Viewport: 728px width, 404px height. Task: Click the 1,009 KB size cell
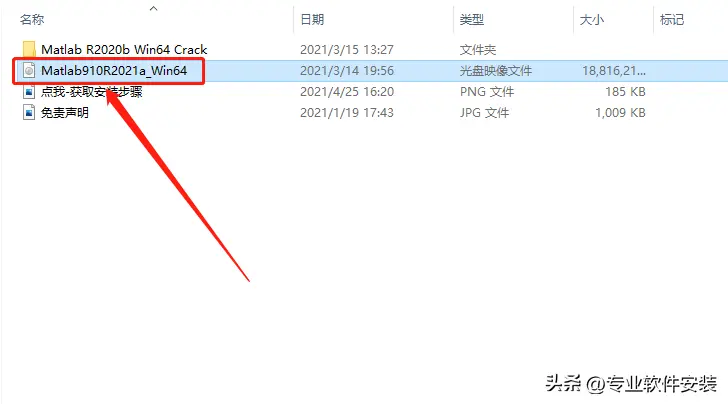[620, 112]
